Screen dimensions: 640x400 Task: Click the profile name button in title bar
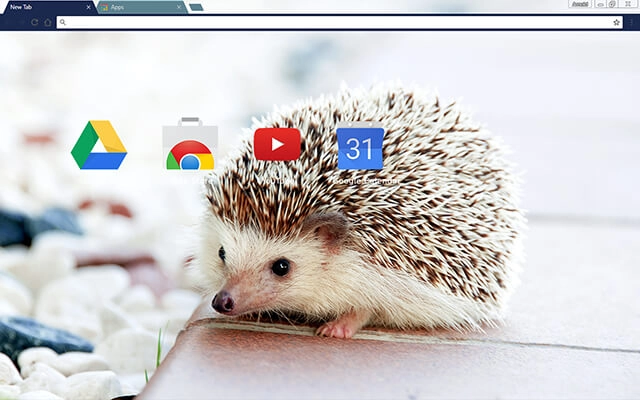[580, 4]
